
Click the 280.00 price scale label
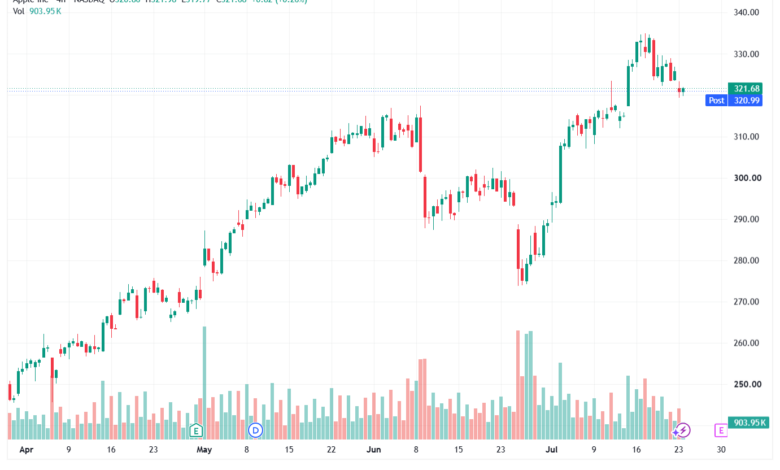tap(746, 261)
